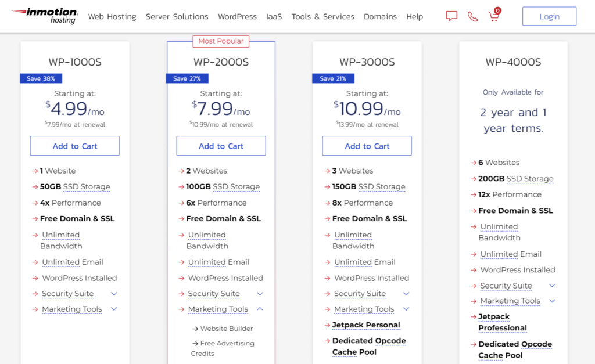
Task: Click Unlimited Bandwidth in WP-1000S
Action: tap(60, 240)
